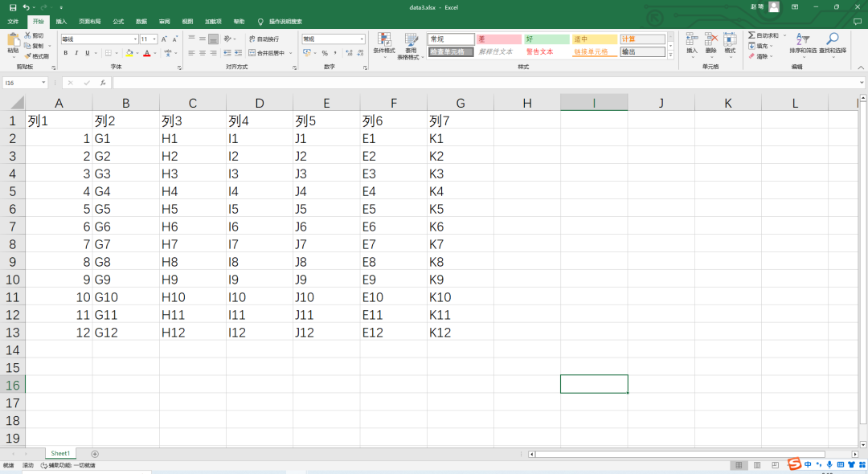This screenshot has height=474, width=868.
Task: Apply percent style
Action: tap(325, 53)
